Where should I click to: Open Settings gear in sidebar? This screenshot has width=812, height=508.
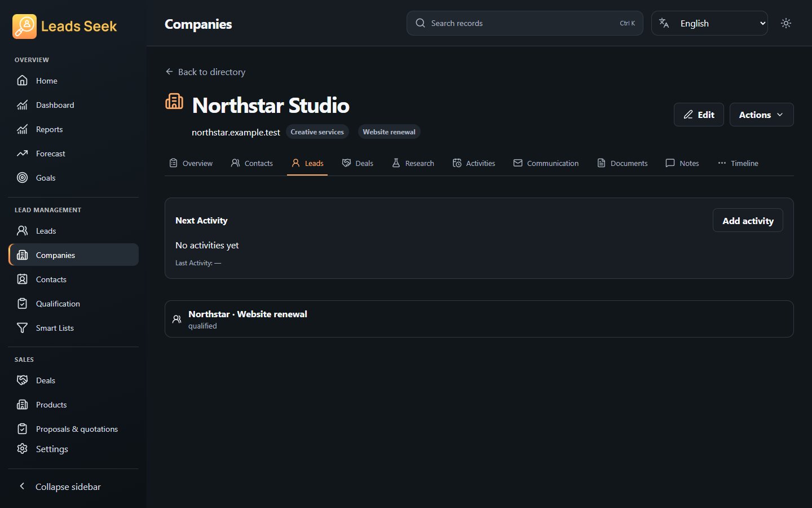tap(73, 449)
